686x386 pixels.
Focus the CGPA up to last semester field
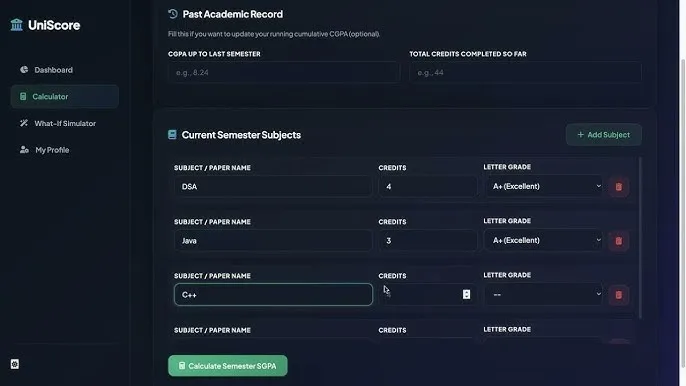tap(284, 72)
